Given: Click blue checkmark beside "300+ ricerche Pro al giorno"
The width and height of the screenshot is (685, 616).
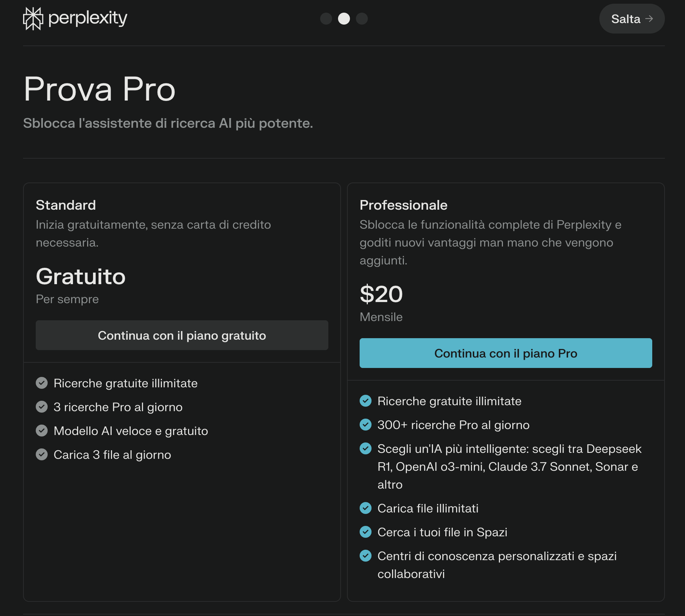Looking at the screenshot, I should coord(366,425).
